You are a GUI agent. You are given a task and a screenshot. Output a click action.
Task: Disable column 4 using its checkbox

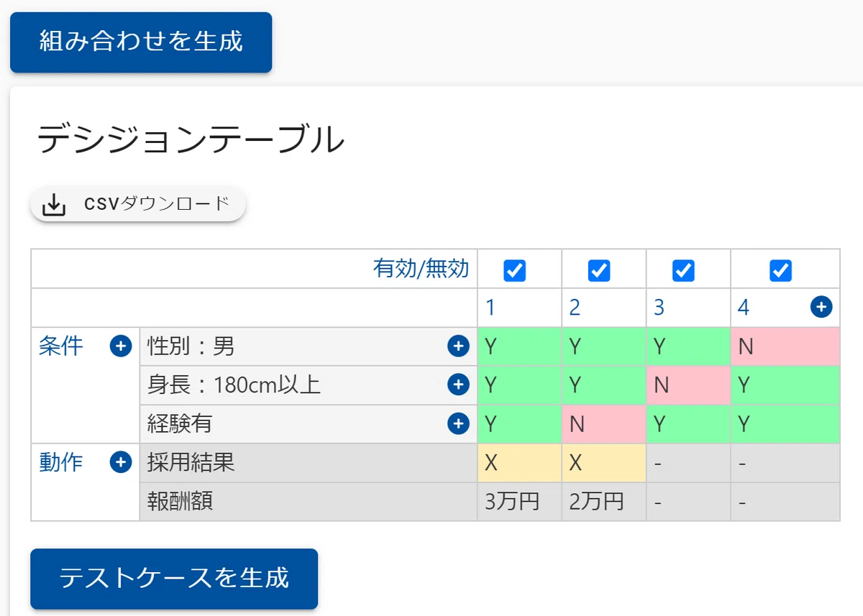(x=780, y=270)
